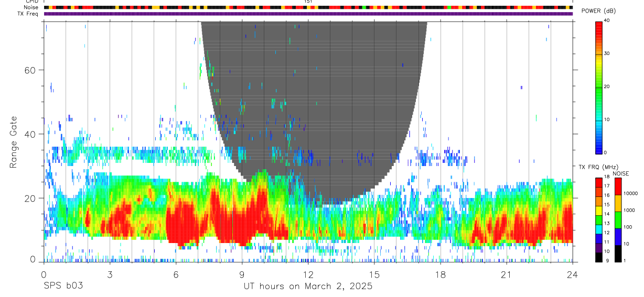
Task: Click the purple TX Freq strip above plot
Action: pyautogui.click(x=308, y=14)
